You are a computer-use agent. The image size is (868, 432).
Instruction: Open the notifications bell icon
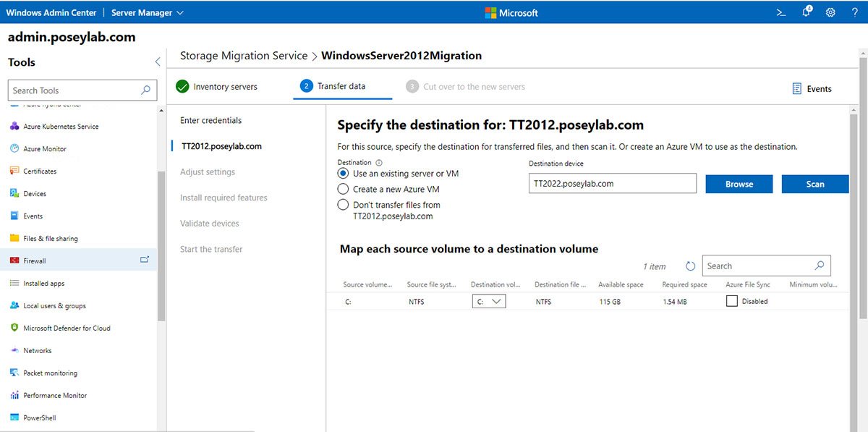(807, 12)
